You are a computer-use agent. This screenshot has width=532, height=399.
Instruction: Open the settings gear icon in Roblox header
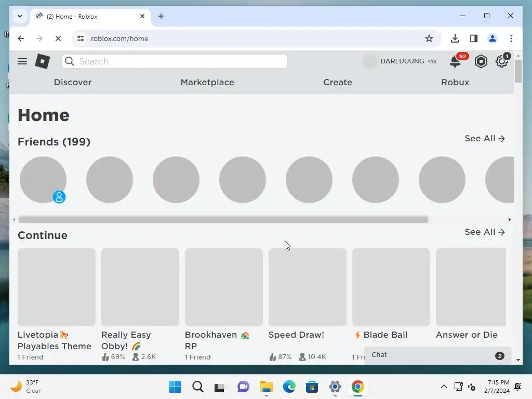[501, 61]
